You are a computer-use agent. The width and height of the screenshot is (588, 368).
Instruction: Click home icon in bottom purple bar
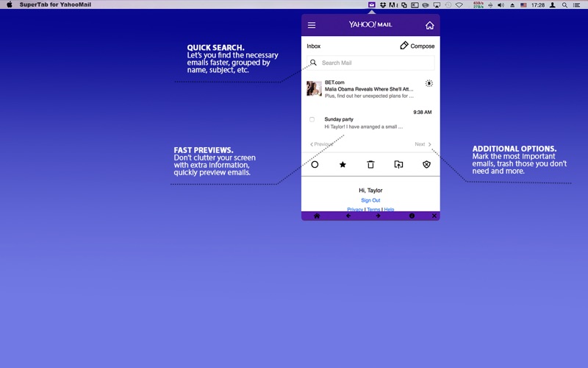tap(317, 216)
